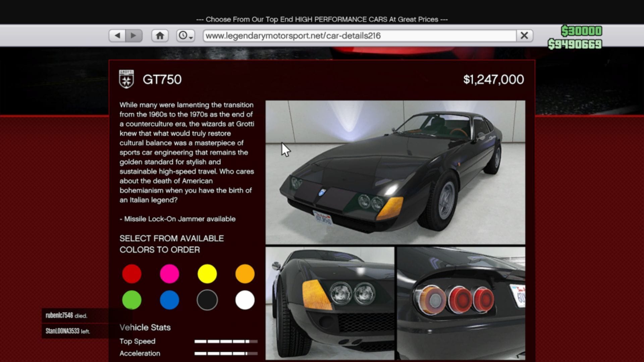Screen dimensions: 644x362
Task: Select the pink paint color
Action: click(x=169, y=274)
